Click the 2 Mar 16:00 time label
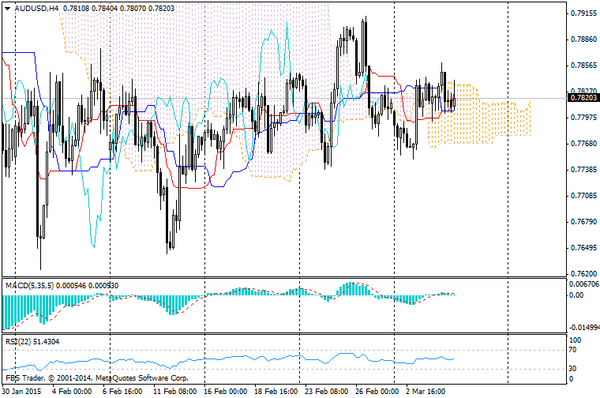 (x=426, y=391)
